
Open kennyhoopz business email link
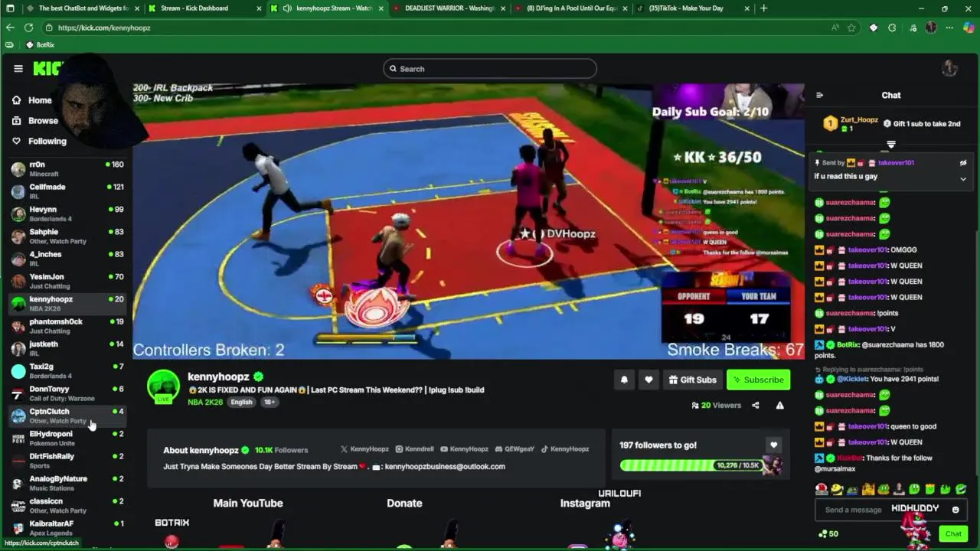[x=445, y=466]
